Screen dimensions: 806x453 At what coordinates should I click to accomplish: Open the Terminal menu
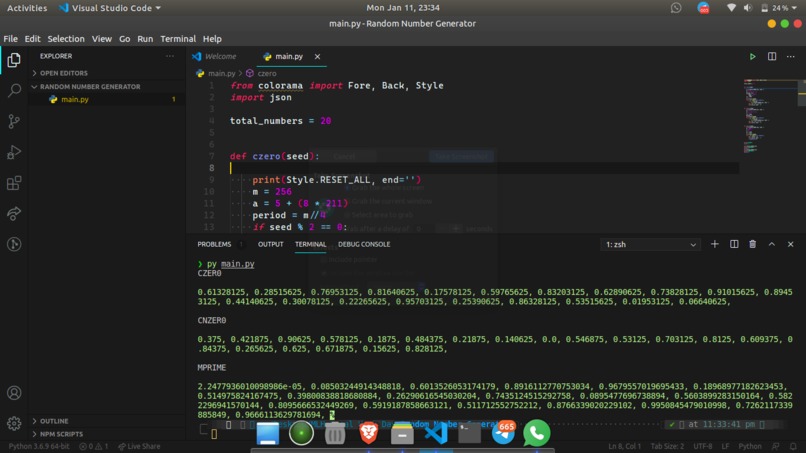point(178,39)
